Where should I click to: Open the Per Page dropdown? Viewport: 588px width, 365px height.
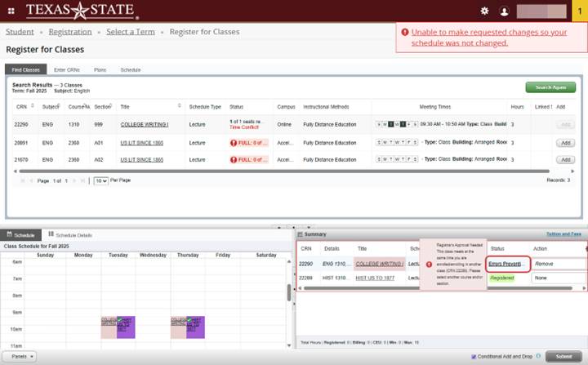[x=100, y=180]
